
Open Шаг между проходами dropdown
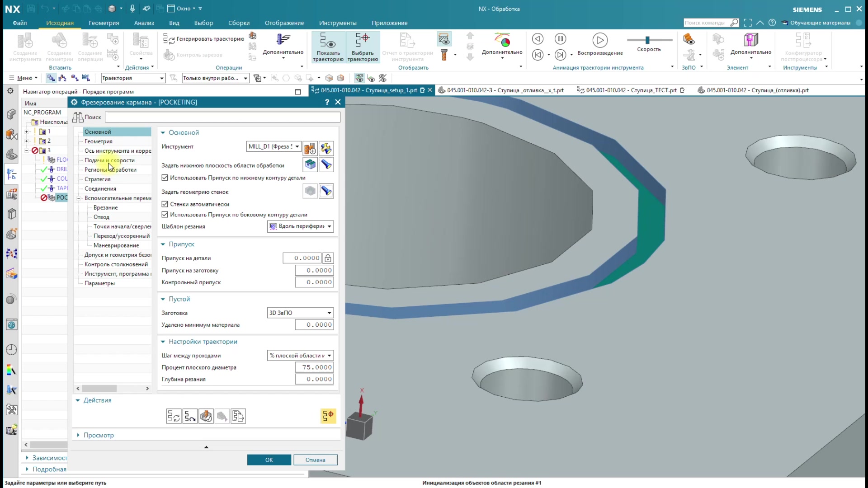pos(301,356)
